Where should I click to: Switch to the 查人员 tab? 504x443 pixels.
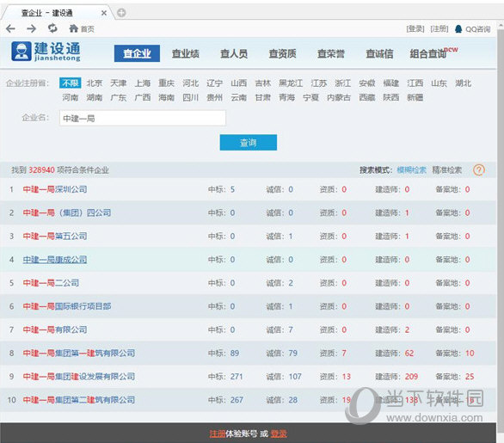234,53
